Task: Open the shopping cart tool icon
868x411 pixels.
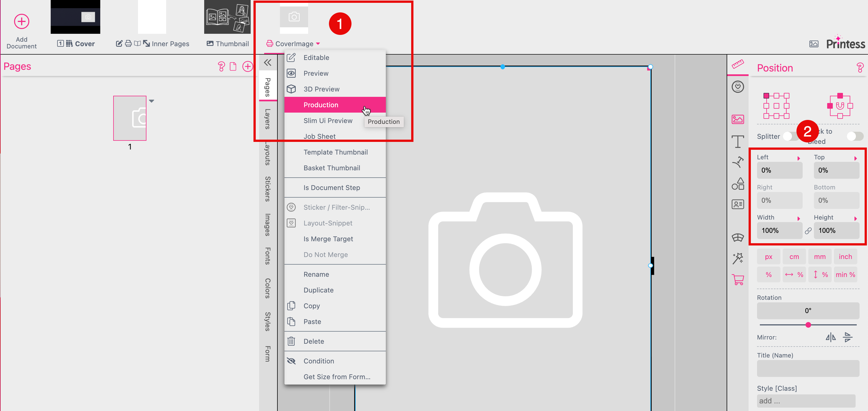Action: coord(738,280)
